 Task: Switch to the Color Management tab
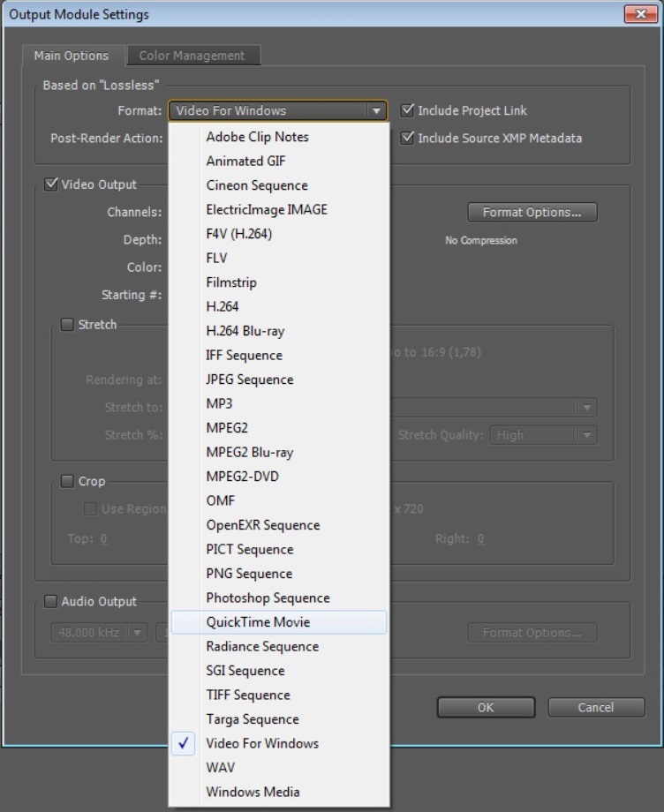point(192,56)
